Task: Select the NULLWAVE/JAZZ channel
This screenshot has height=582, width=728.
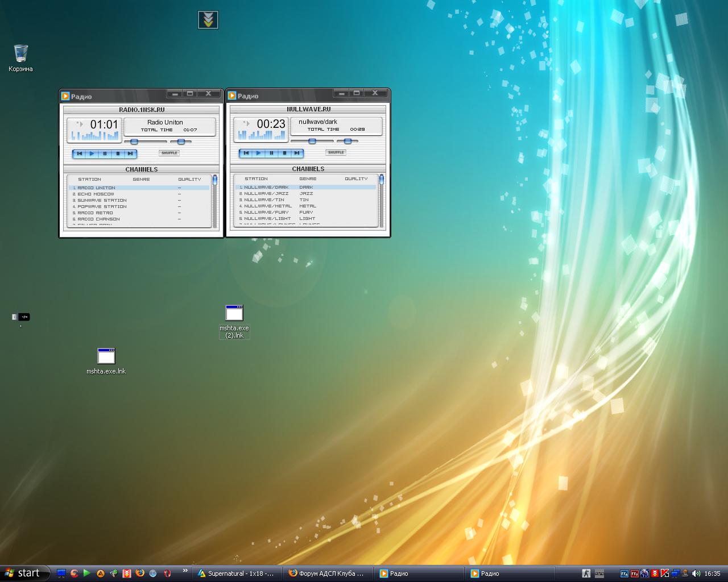Action: click(x=266, y=193)
